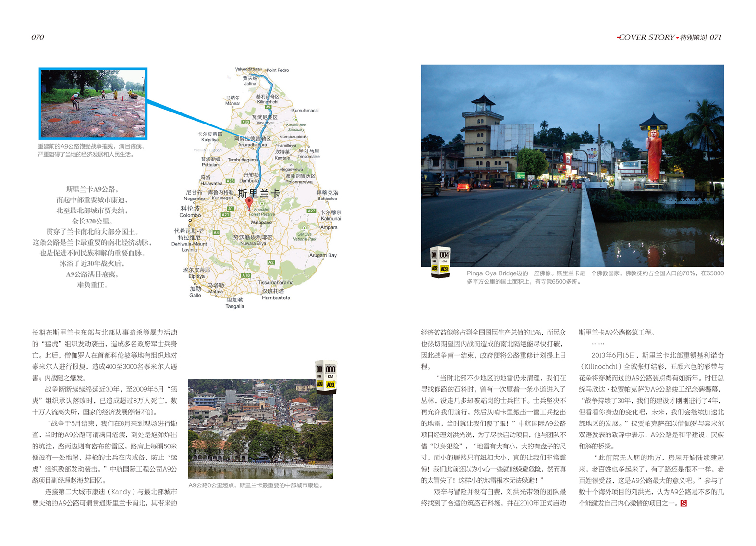Click the green A27 road badge on the map
The width and height of the screenshot is (756, 546).
[311, 211]
